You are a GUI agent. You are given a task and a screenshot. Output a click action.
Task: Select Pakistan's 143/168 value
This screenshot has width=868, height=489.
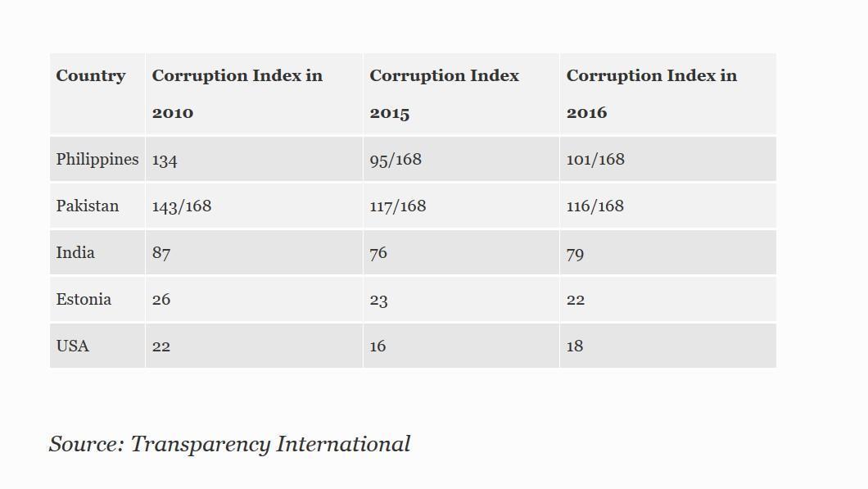point(182,206)
